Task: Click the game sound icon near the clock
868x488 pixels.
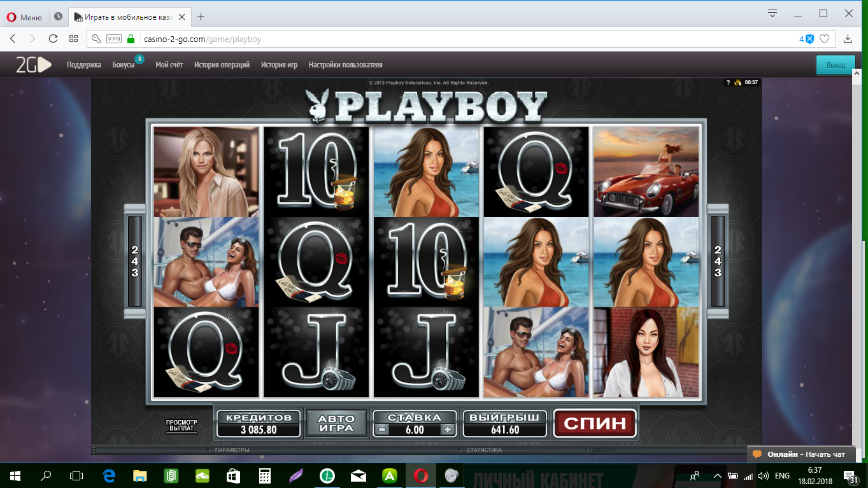Action: (x=737, y=82)
